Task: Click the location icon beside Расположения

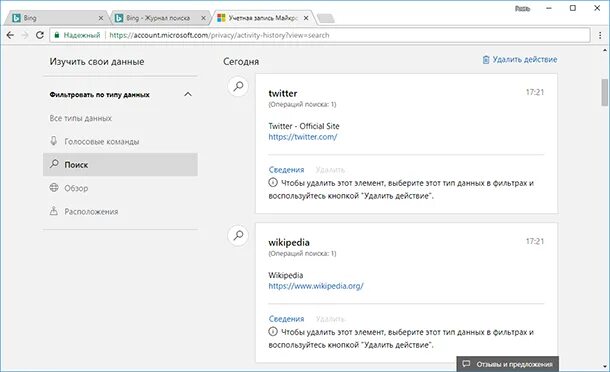Action: [54, 211]
